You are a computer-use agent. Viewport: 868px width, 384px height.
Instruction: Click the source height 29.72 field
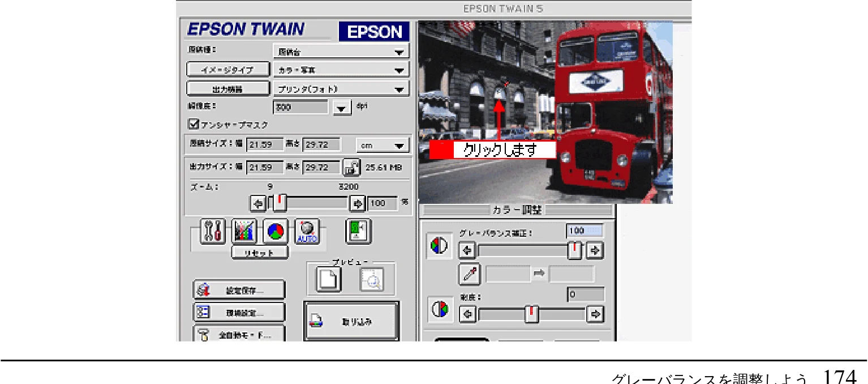tap(322, 145)
